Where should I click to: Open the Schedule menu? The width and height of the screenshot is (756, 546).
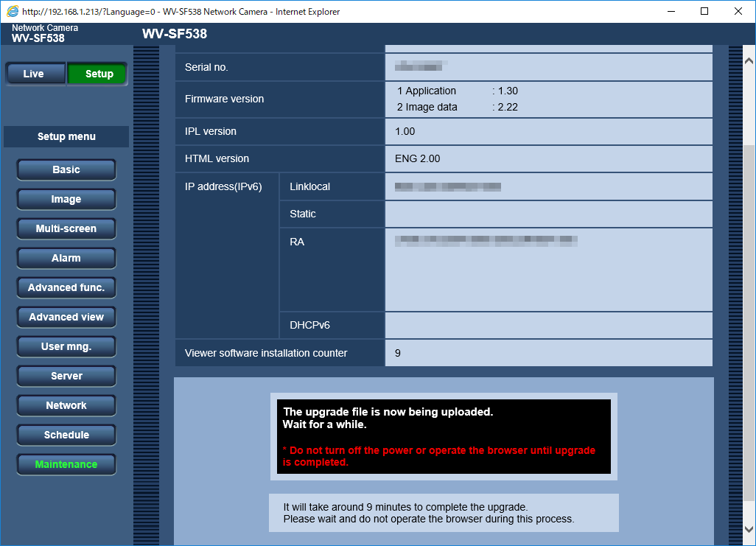point(66,435)
